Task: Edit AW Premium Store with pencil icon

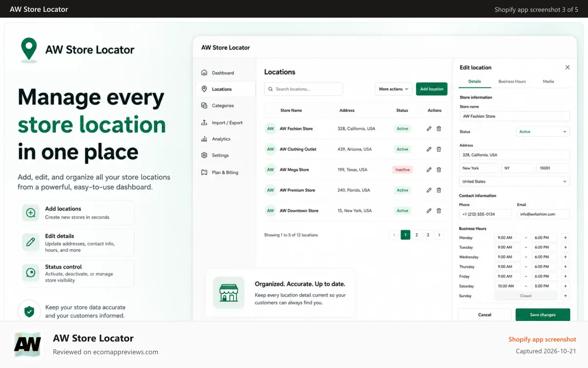Action: [x=429, y=190]
